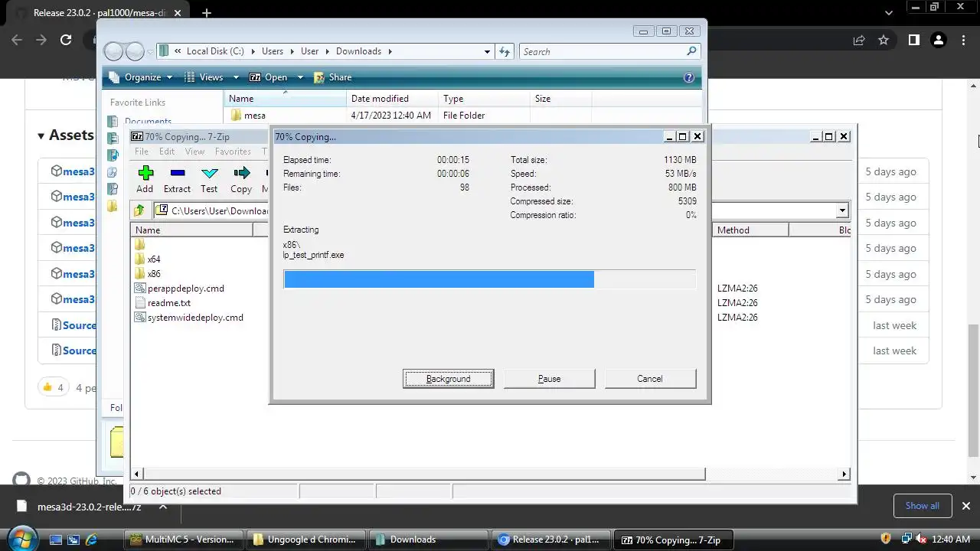Bookmark this page with the star icon

884,40
